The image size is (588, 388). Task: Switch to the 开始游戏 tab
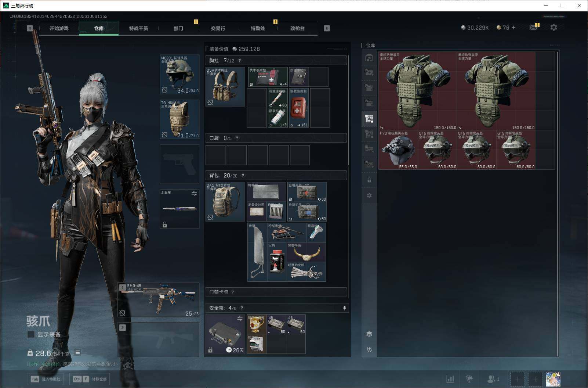click(x=59, y=28)
